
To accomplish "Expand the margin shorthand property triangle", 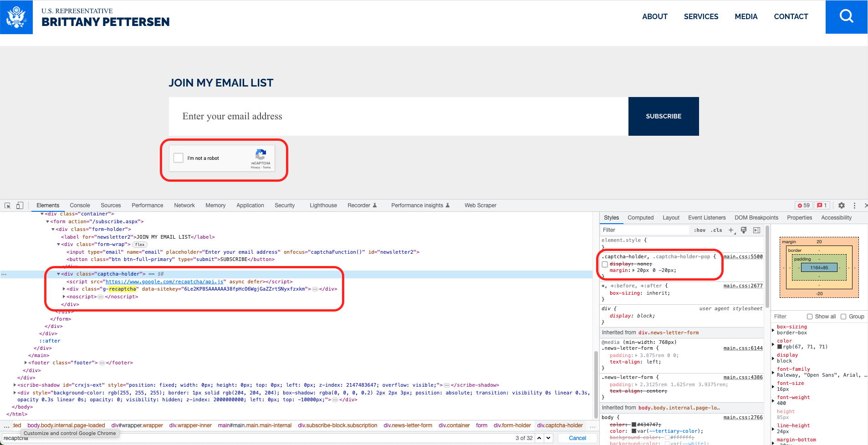I will (633, 270).
